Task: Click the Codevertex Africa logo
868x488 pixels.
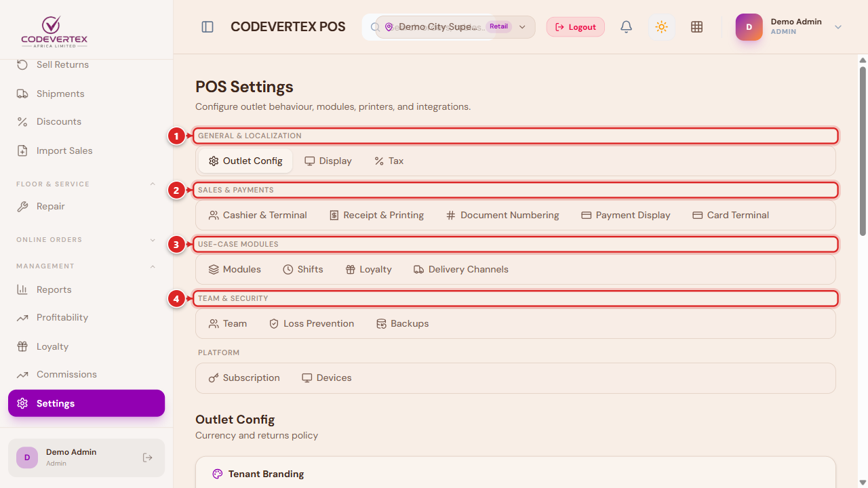Action: [x=54, y=30]
